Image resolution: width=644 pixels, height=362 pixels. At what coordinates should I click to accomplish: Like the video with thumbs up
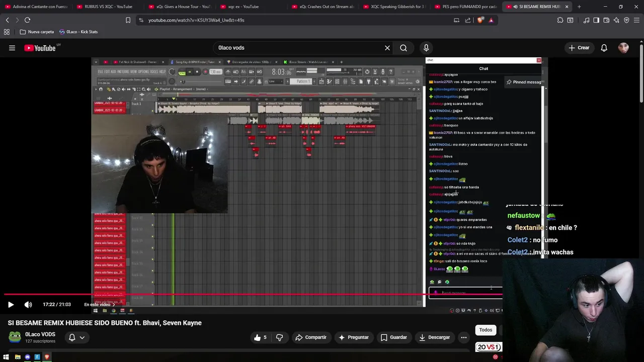tap(261, 337)
